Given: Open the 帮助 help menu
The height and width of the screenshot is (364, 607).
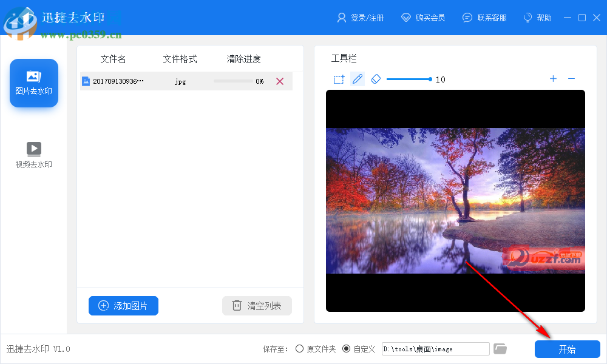Looking at the screenshot, I should point(537,18).
